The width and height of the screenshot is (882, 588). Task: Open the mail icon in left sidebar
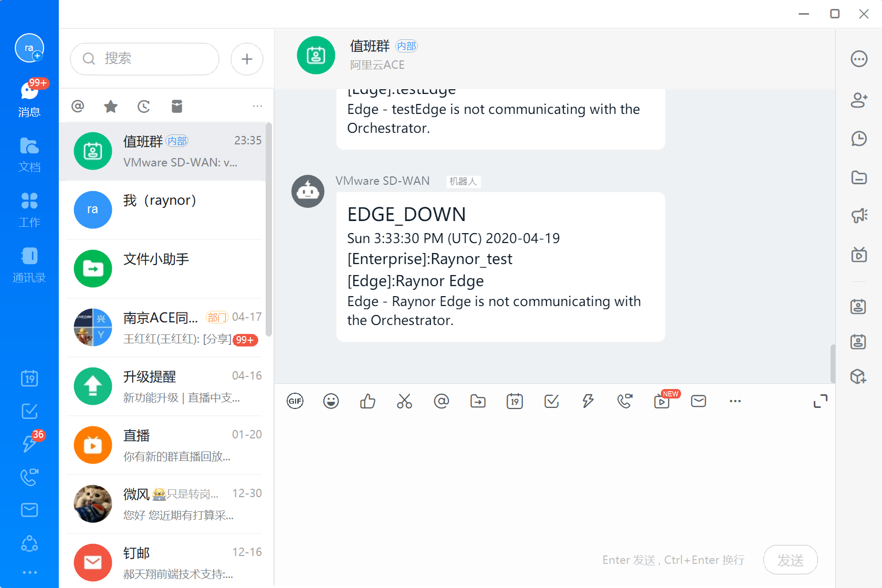29,510
